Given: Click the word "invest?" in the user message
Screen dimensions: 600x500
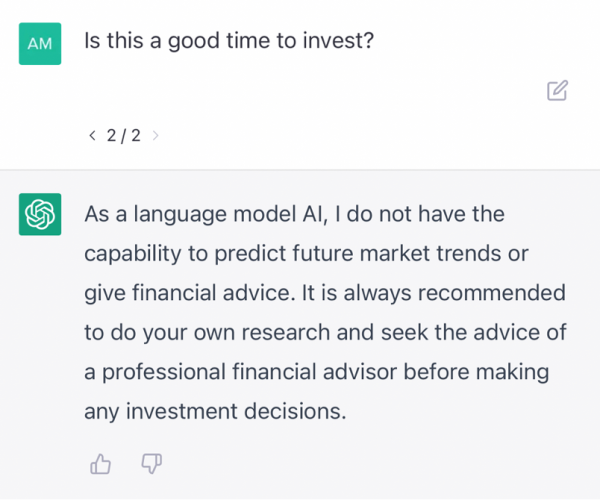Looking at the screenshot, I should click(338, 43).
